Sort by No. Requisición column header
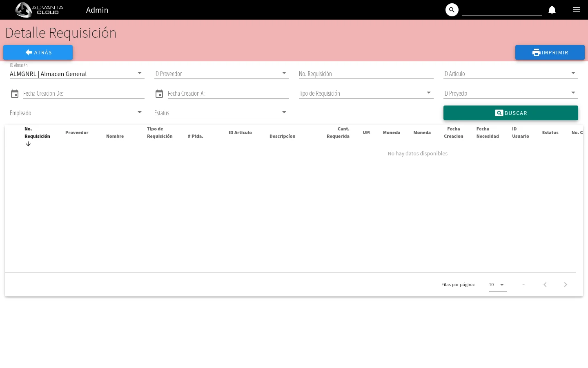588x368 pixels. tap(37, 132)
